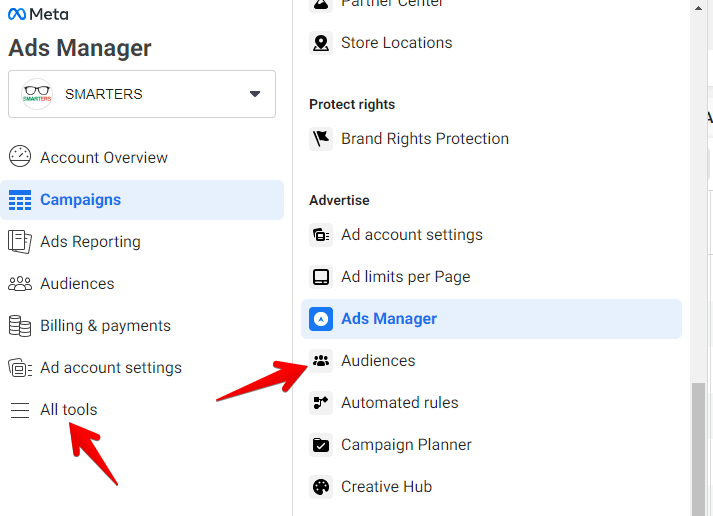
Task: Click the sidebar Audiences people icon
Action: 20,284
